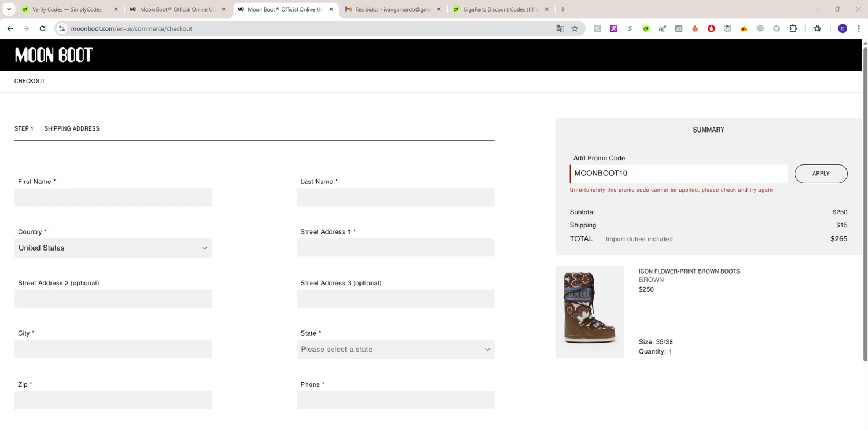Reload the checkout page
Image resolution: width=868 pixels, height=430 pixels.
(x=42, y=28)
